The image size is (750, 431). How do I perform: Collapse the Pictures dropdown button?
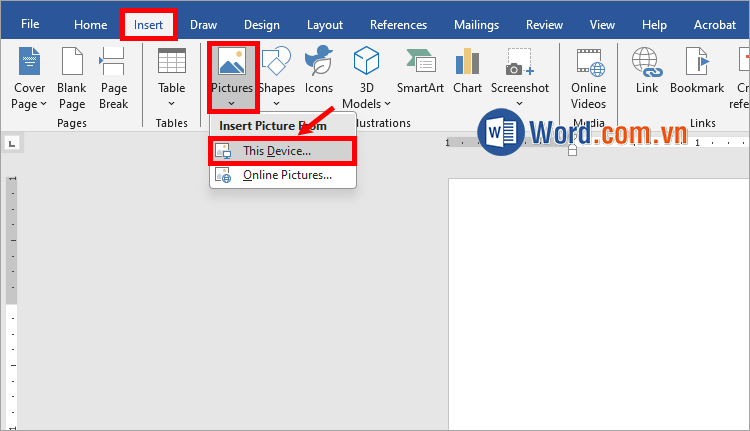[232, 102]
